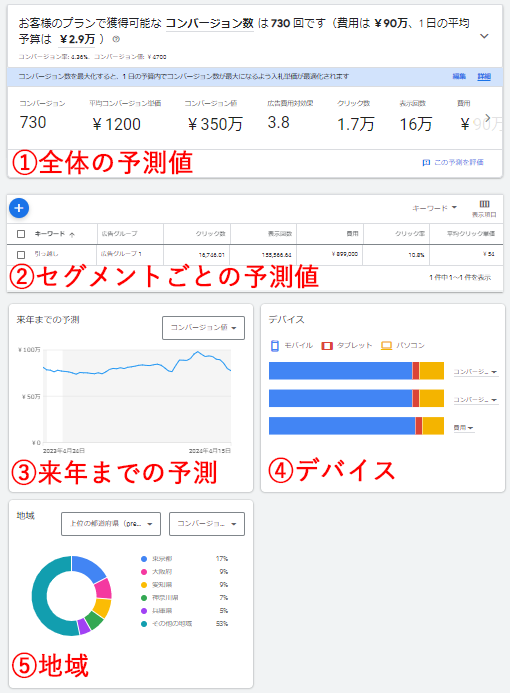This screenshot has height=693, width=510.
Task: Click the blue plus add button
Action: (x=19, y=208)
